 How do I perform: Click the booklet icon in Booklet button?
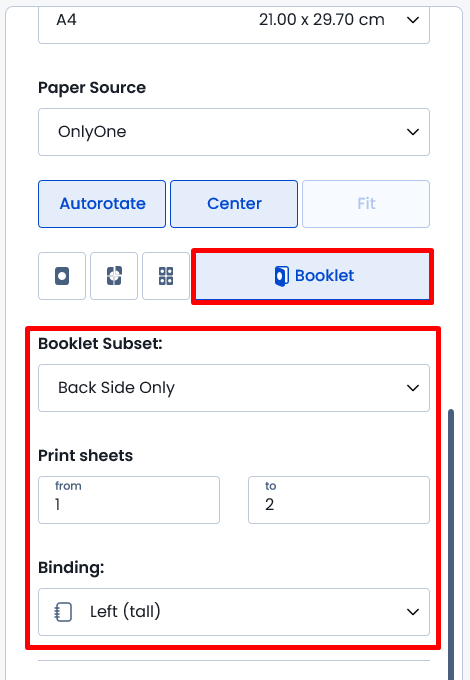(x=282, y=276)
